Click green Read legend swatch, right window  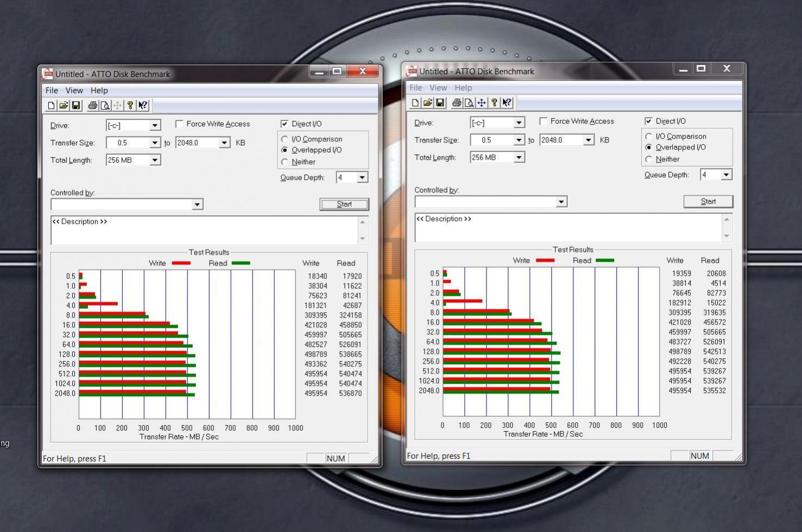tap(605, 261)
